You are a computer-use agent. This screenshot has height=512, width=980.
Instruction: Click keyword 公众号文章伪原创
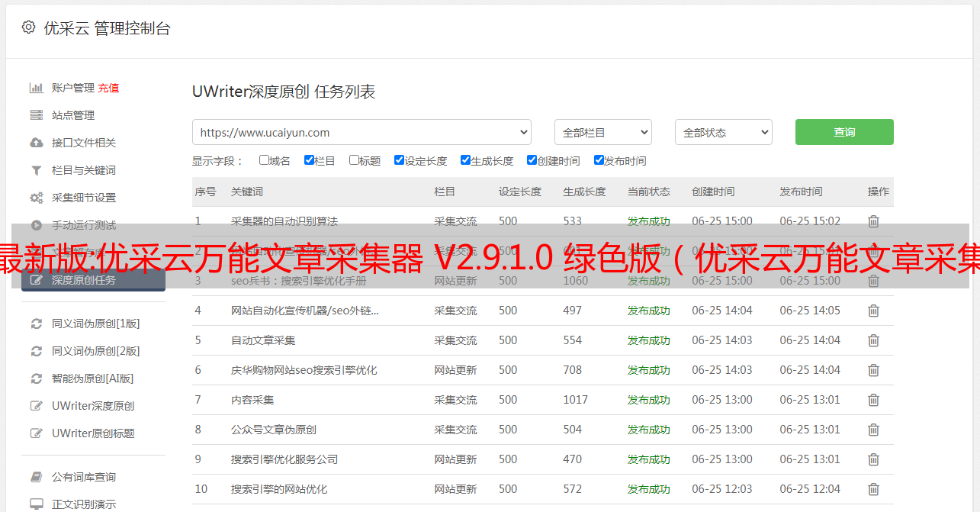tap(274, 430)
